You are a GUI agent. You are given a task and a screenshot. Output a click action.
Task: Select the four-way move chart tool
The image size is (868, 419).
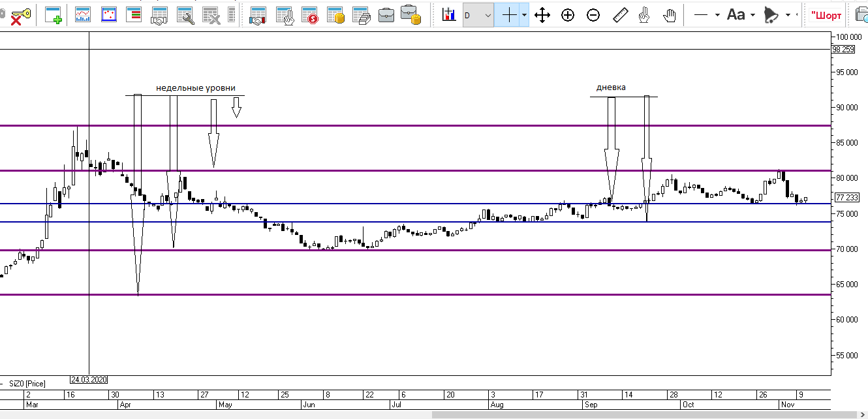point(542,15)
